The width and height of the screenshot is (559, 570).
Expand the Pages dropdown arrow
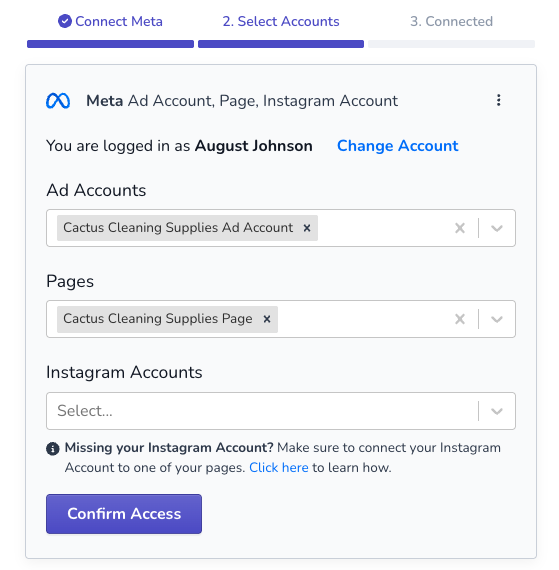pyautogui.click(x=496, y=319)
